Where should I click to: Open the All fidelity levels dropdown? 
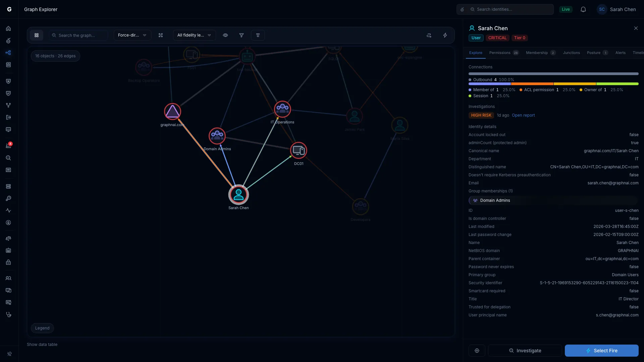194,35
